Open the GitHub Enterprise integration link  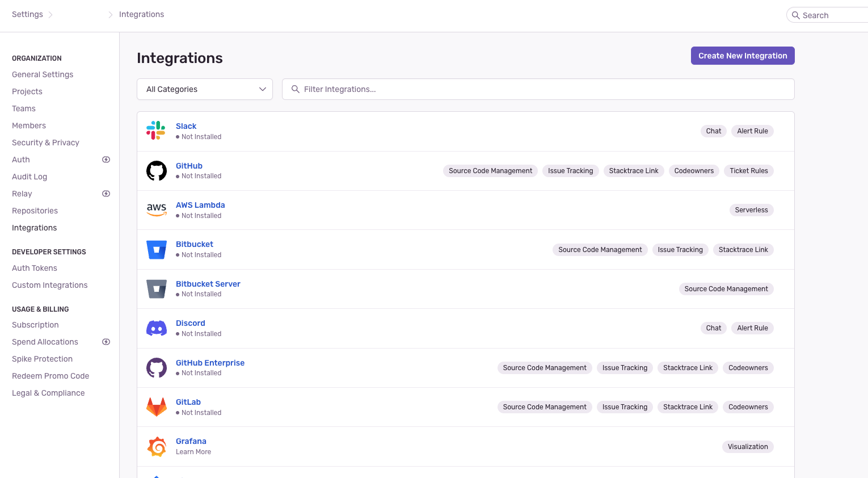[210, 363]
